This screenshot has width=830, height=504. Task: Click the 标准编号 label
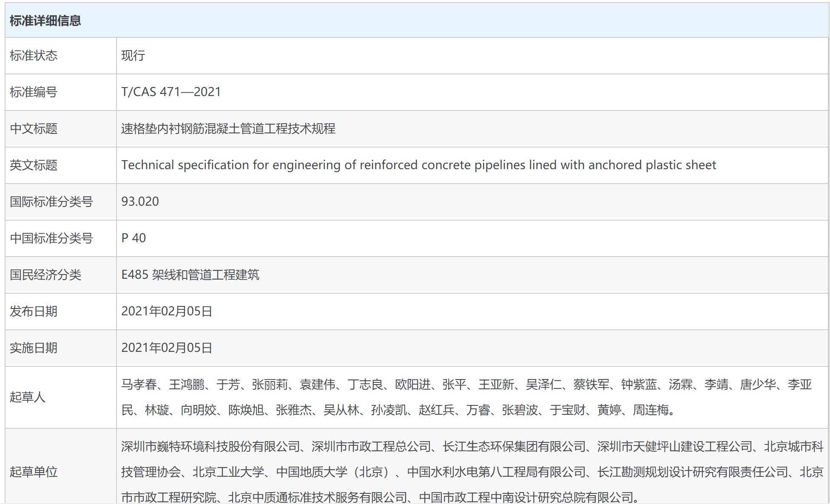tap(33, 92)
